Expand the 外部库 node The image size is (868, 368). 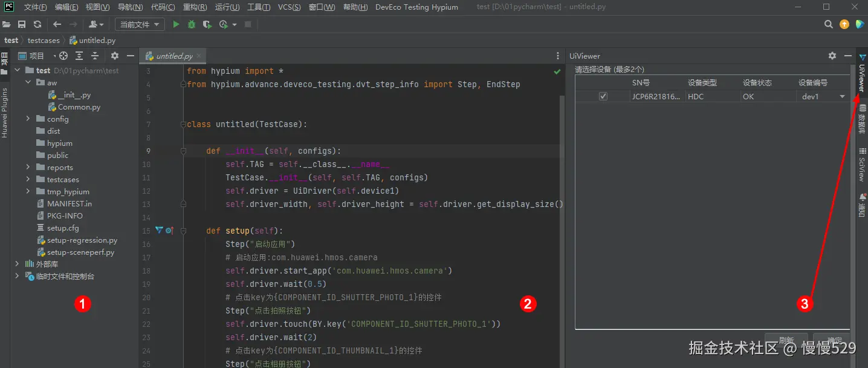(x=18, y=264)
